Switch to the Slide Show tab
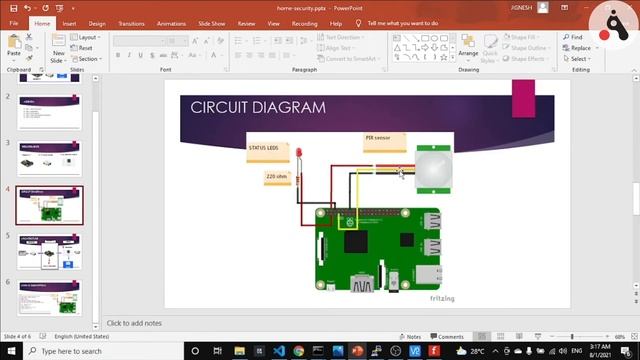The image size is (640, 360). point(211,24)
